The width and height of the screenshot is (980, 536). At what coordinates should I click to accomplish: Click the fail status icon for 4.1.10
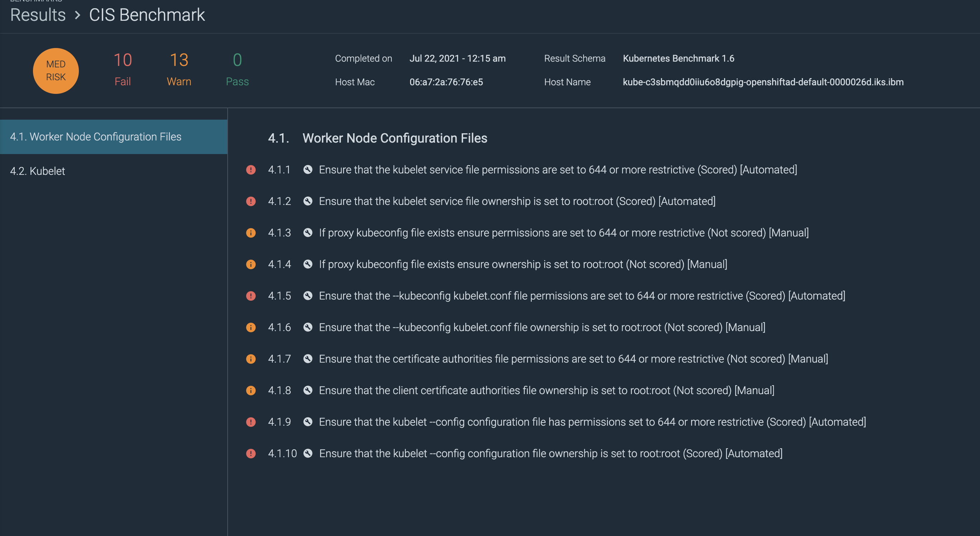[251, 454]
